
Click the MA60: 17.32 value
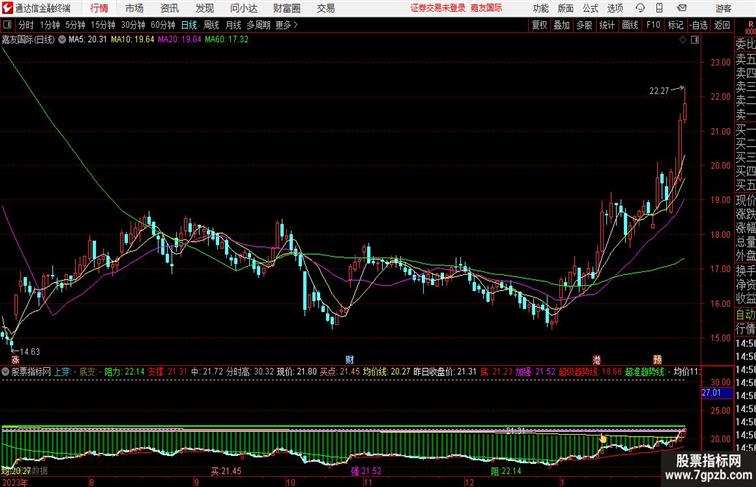[x=226, y=40]
